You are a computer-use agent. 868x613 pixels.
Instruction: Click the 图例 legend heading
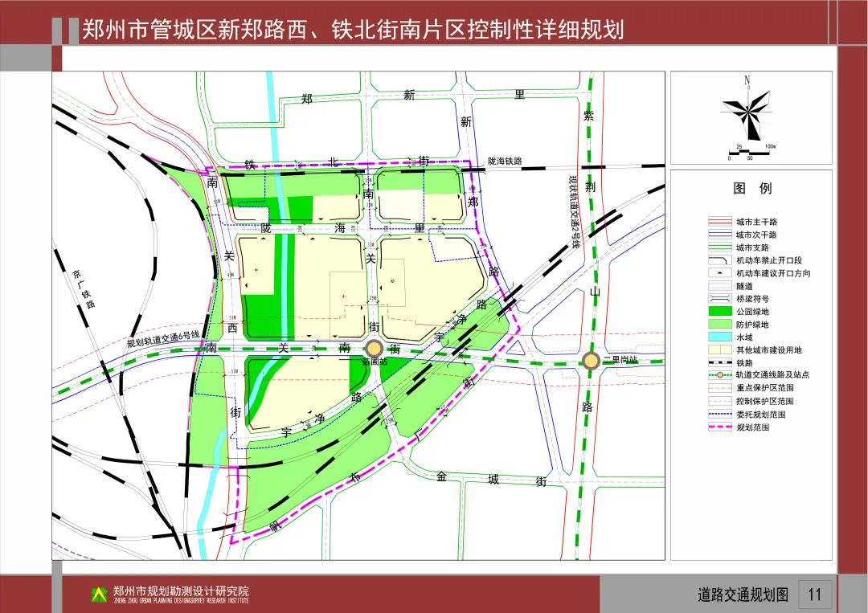coord(752,188)
